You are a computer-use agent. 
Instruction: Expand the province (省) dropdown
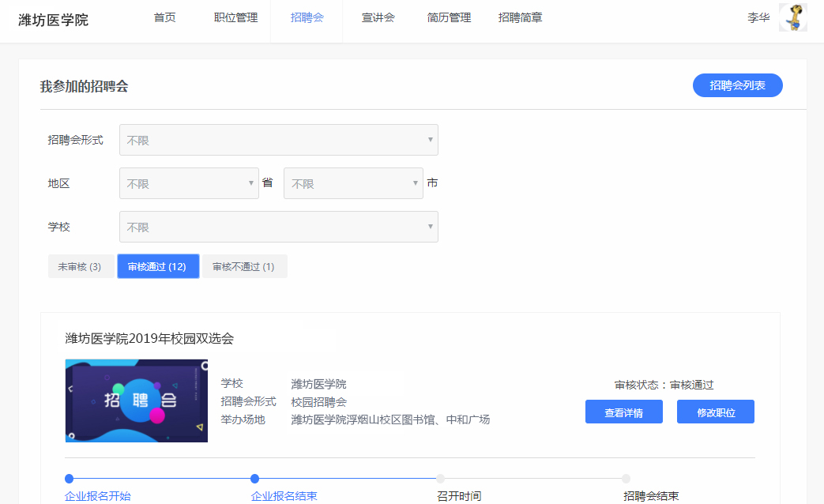point(189,183)
